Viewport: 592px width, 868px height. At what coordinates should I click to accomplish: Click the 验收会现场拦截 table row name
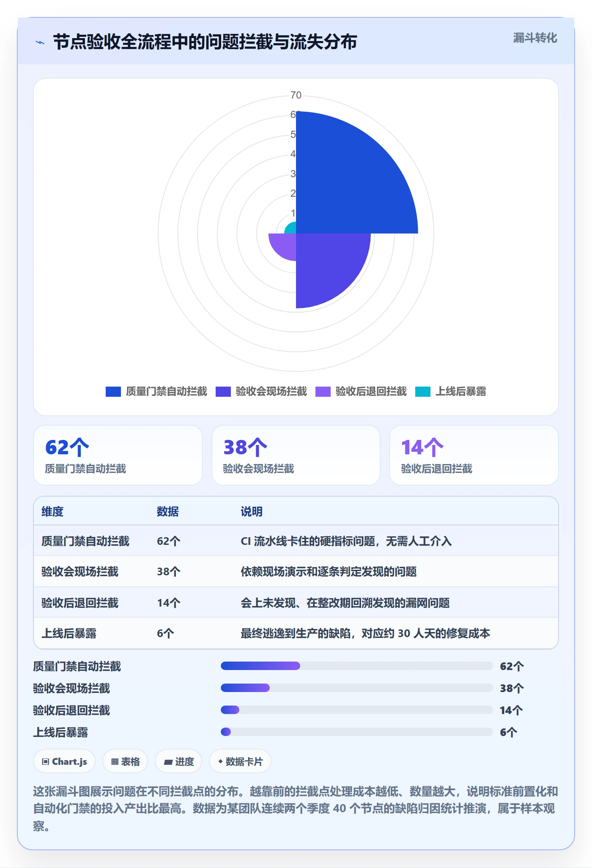[x=80, y=571]
